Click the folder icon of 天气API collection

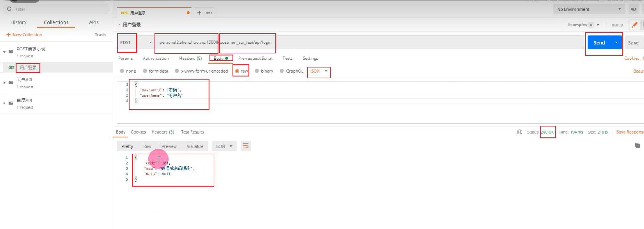coord(11,83)
